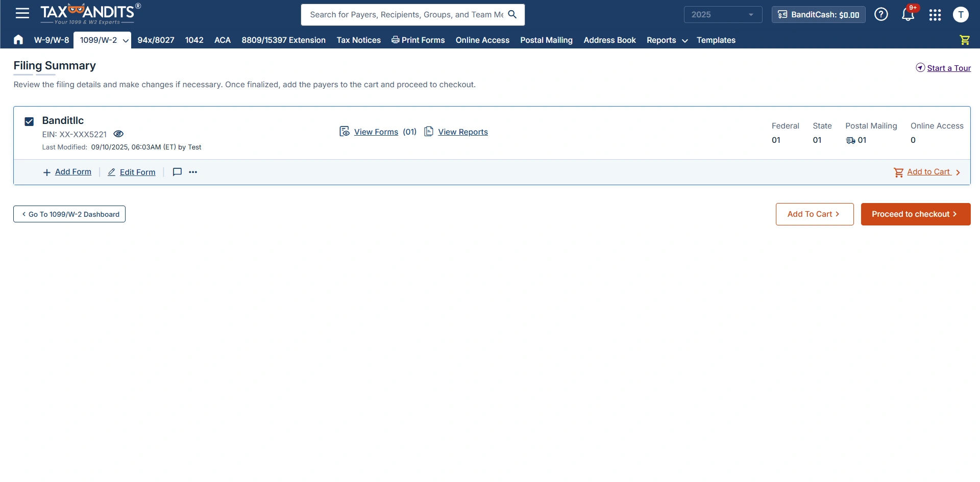The width and height of the screenshot is (980, 482).
Task: Click the Start a Tour link
Action: click(948, 68)
